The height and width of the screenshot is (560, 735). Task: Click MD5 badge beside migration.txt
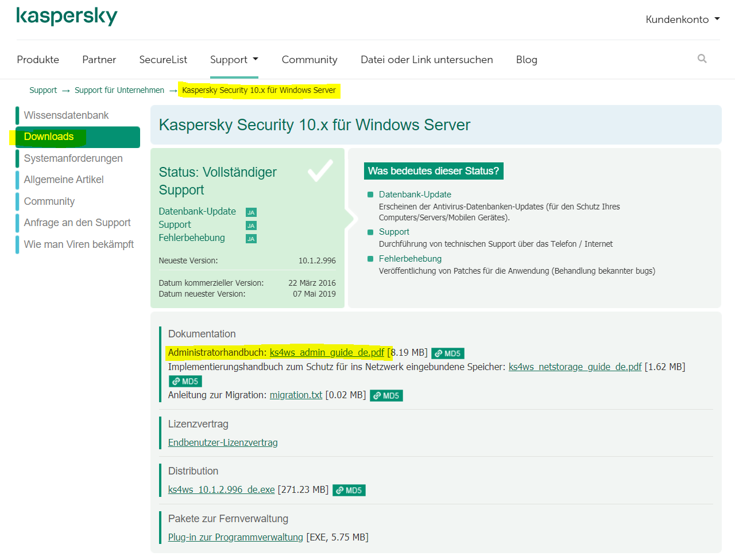[x=386, y=395]
